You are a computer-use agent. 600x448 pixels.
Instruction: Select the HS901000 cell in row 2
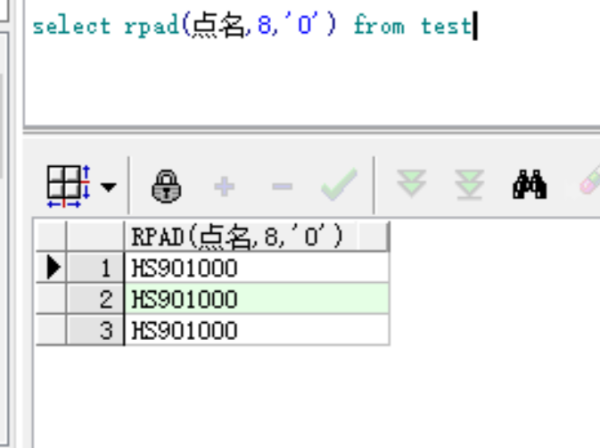coord(257,299)
